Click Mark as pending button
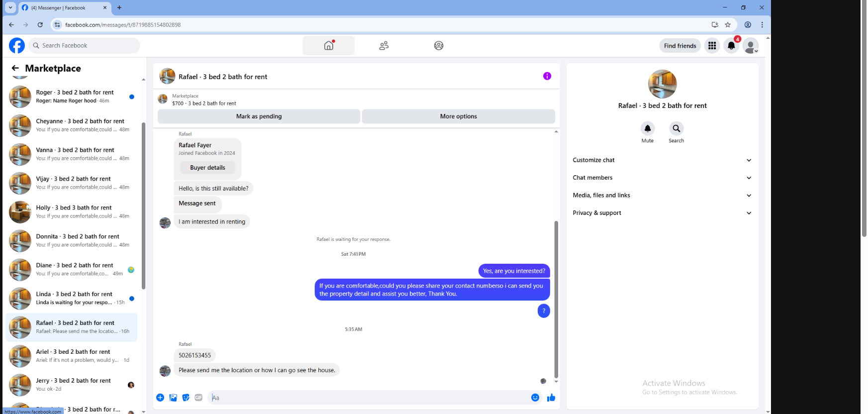Screen dimensions: 868x414 point(259,116)
